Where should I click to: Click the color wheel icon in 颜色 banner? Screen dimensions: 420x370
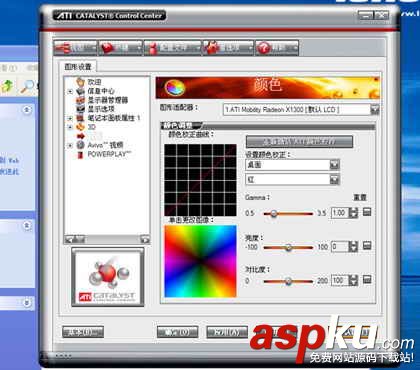point(175,88)
